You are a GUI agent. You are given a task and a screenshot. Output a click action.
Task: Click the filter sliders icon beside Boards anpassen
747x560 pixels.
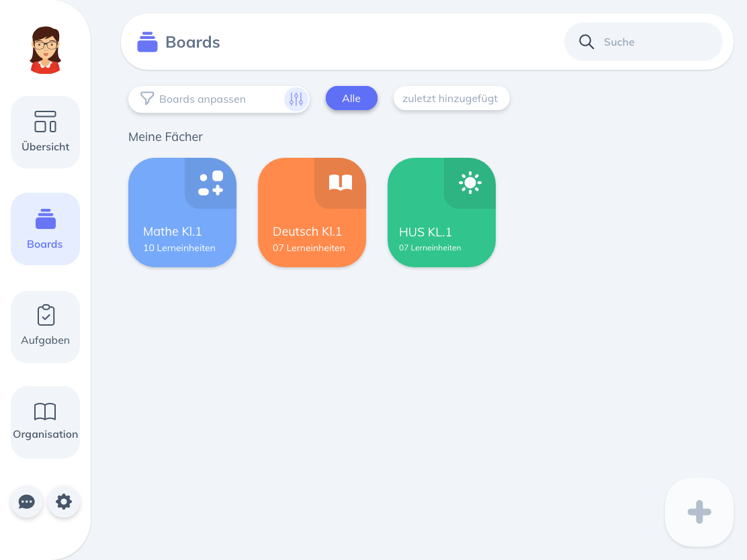(296, 99)
